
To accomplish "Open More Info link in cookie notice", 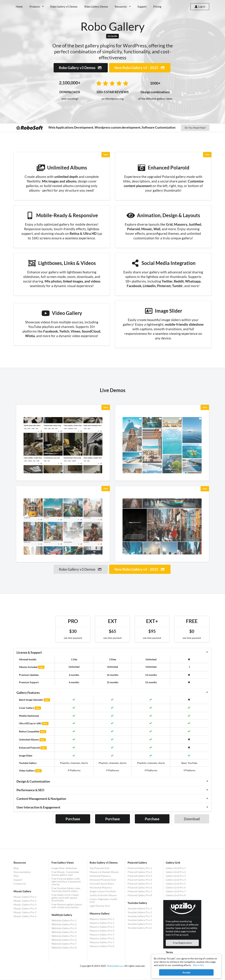I will pyautogui.click(x=198, y=965).
